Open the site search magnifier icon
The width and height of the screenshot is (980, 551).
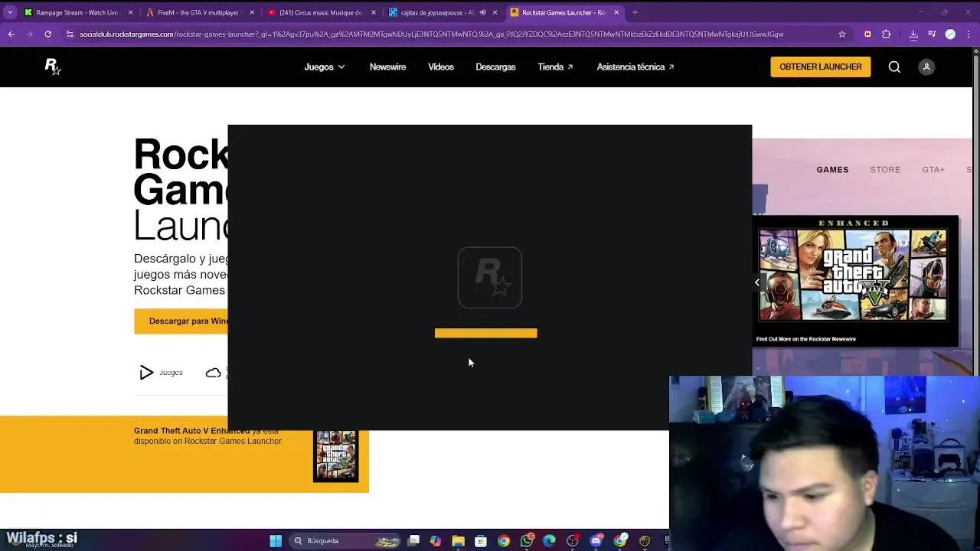[x=894, y=67]
